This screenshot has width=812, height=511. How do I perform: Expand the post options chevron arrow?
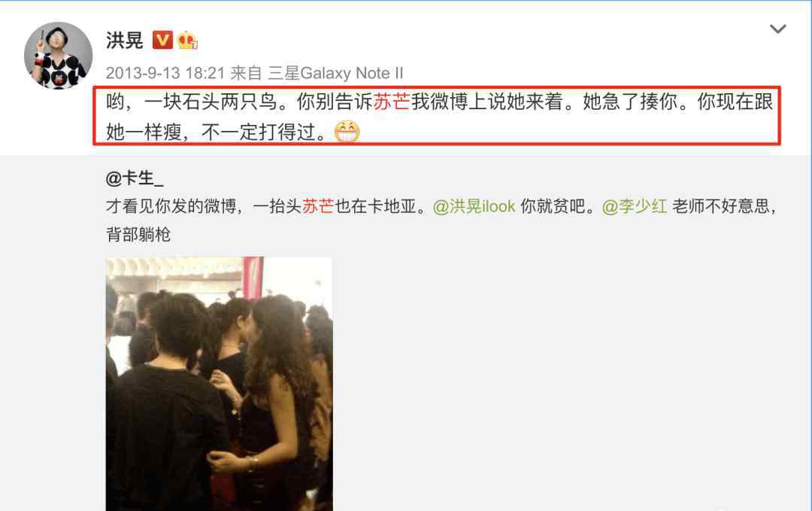coord(778,29)
